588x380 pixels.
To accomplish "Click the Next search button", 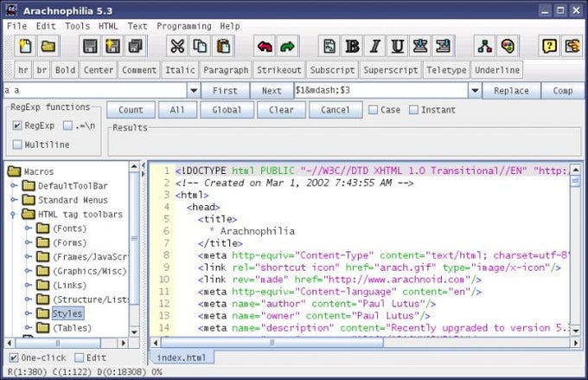I will point(272,91).
